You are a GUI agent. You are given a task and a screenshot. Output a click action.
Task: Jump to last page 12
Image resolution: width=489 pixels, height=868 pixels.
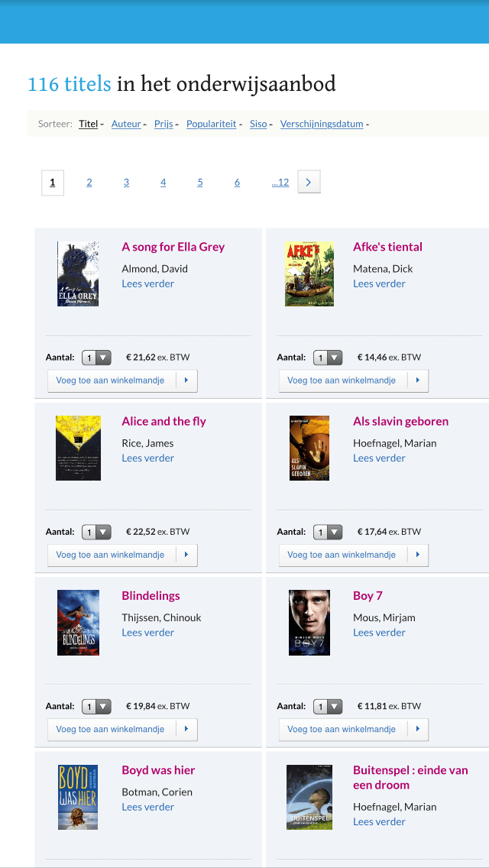(280, 183)
